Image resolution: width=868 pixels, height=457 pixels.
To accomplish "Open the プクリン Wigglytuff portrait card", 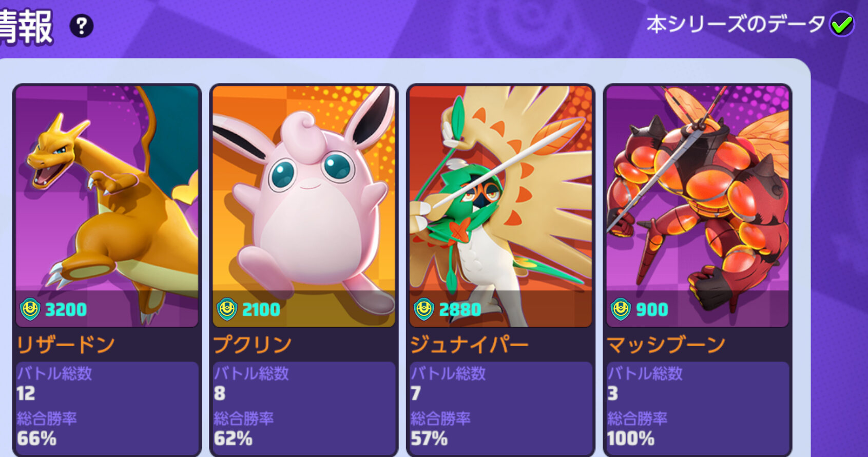I will [x=304, y=206].
